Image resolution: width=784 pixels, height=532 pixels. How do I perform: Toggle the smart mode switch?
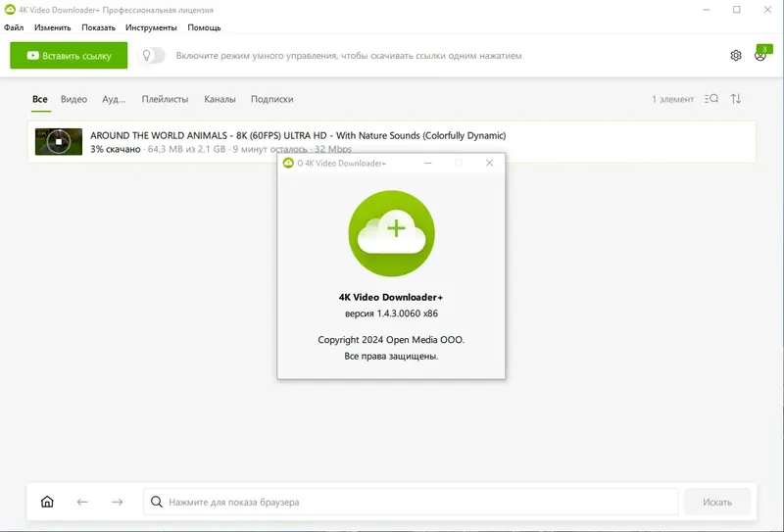(x=153, y=56)
